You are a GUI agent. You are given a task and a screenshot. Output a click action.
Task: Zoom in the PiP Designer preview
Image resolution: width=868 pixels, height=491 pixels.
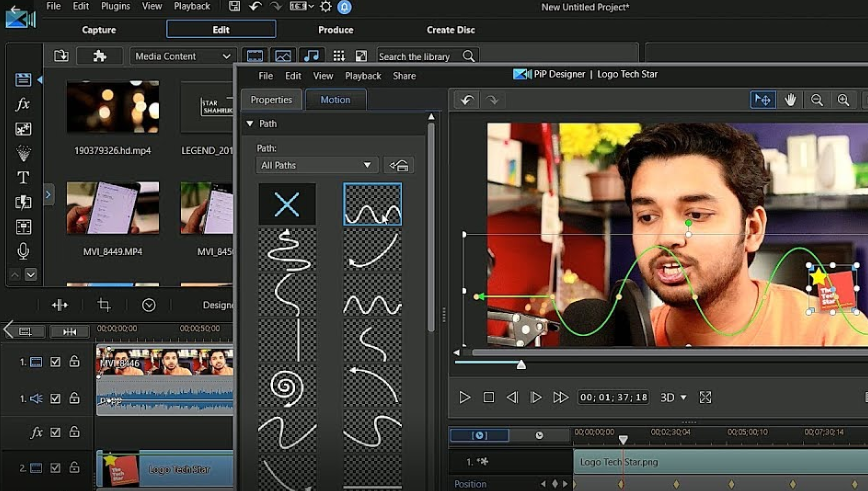tap(843, 100)
